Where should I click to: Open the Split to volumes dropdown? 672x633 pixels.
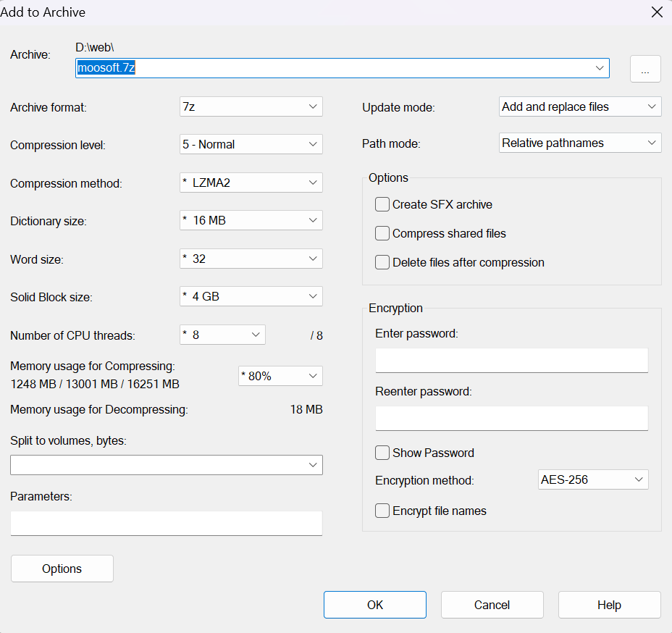coord(167,465)
